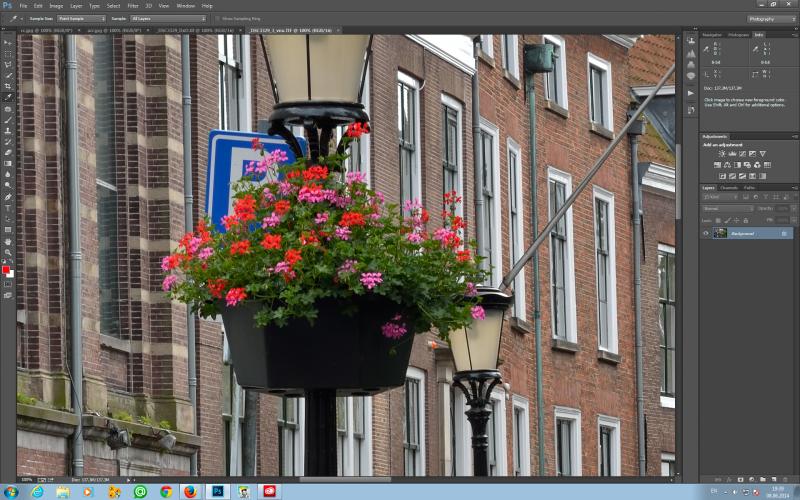
Task: Open the collapsed Actions panel icon
Action: coord(691,93)
